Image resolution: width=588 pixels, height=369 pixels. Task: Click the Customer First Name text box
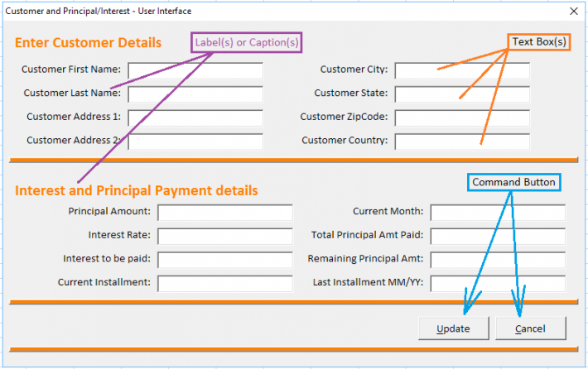point(195,69)
